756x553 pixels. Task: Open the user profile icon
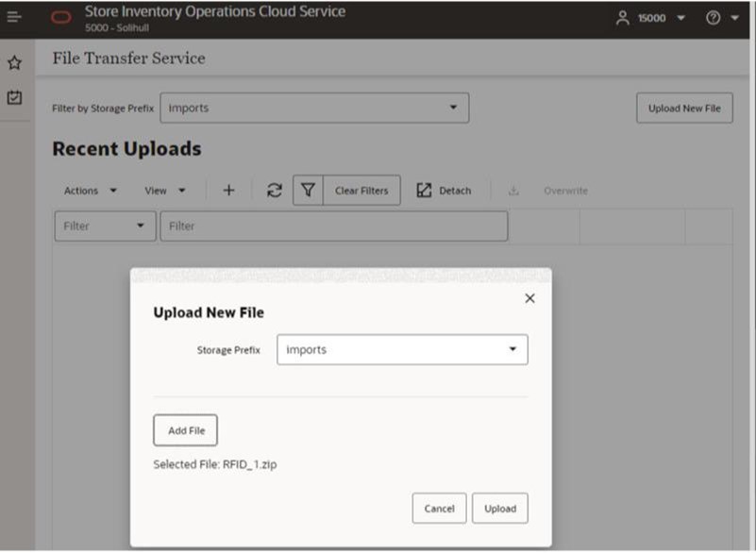point(622,18)
